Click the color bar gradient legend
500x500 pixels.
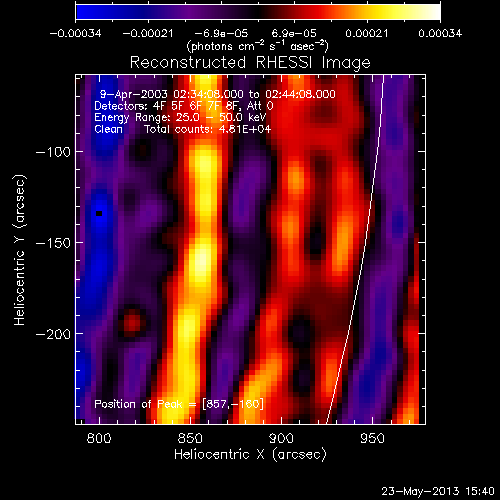point(258,12)
